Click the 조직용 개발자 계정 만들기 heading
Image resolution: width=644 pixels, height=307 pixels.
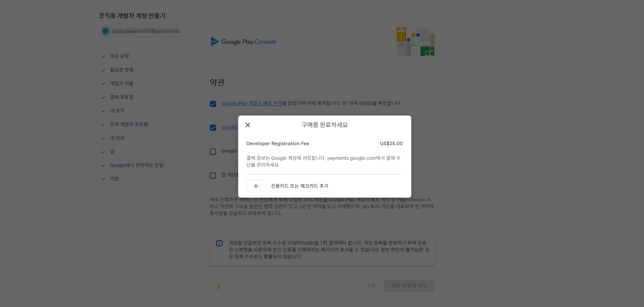click(132, 16)
